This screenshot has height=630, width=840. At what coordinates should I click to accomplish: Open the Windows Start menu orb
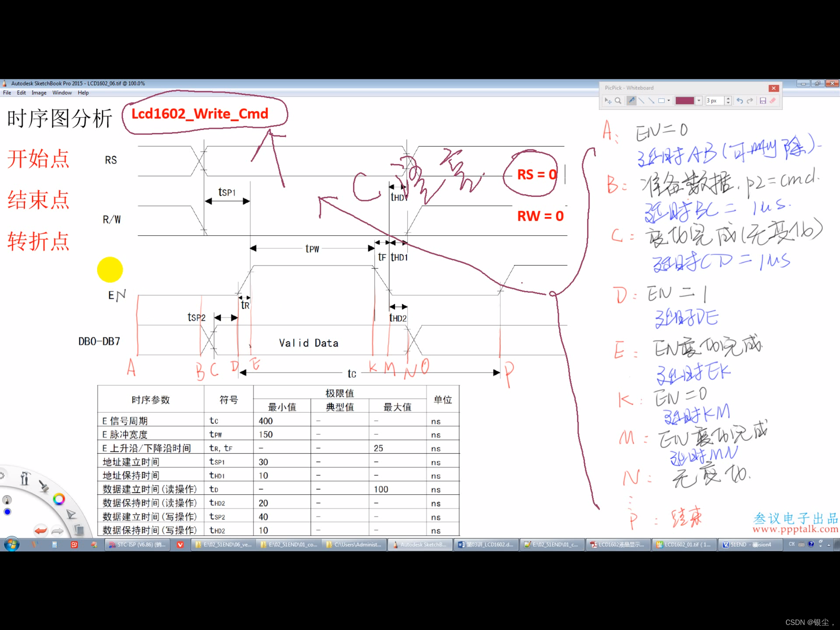[11, 544]
